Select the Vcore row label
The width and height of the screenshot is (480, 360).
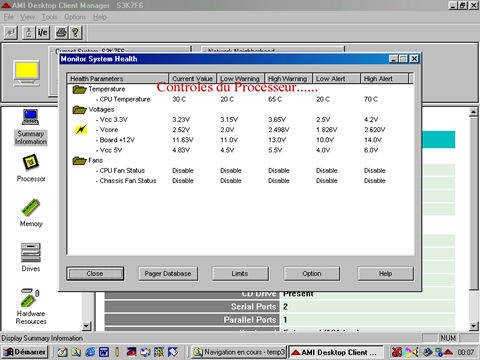pyautogui.click(x=109, y=130)
